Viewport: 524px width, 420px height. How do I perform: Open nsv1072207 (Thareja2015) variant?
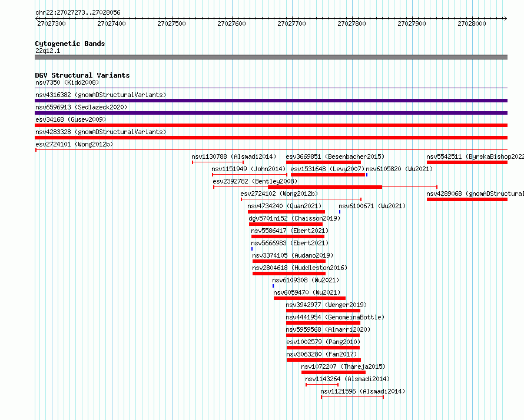[x=343, y=366]
